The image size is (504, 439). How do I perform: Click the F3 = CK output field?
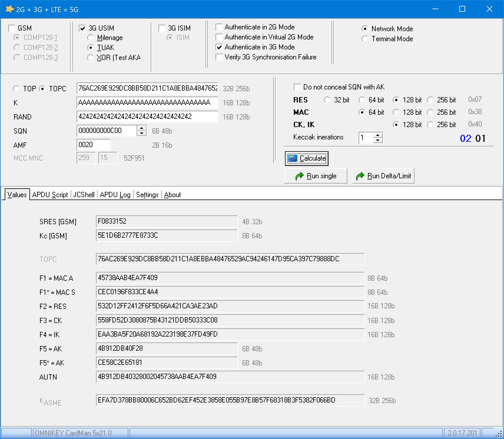(230, 320)
